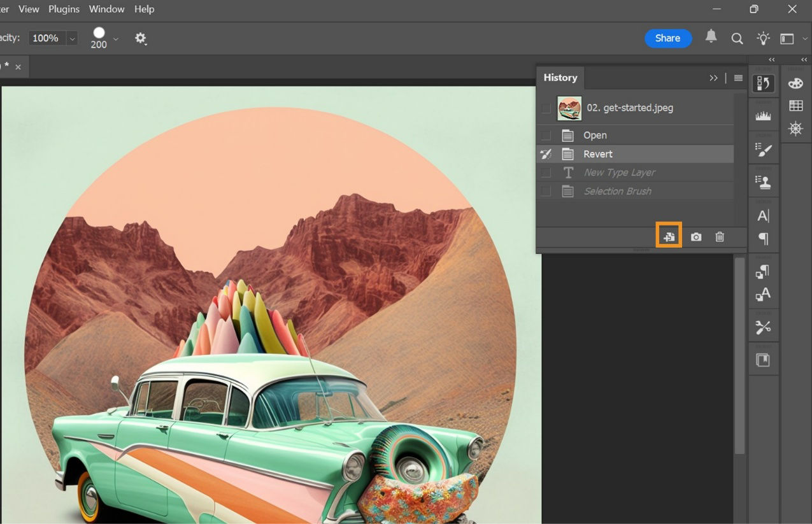Image resolution: width=812 pixels, height=524 pixels.
Task: Open the opacity slider control
Action: (x=71, y=38)
